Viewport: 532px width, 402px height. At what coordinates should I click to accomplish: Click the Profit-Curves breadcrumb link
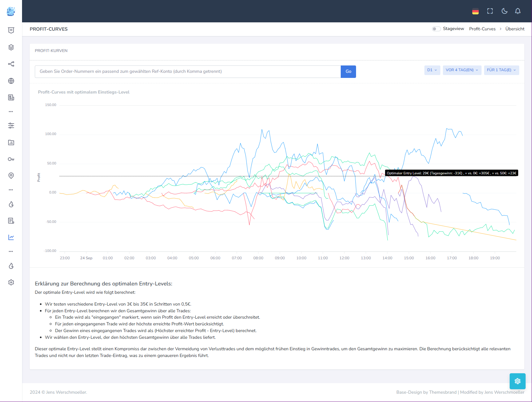point(482,29)
